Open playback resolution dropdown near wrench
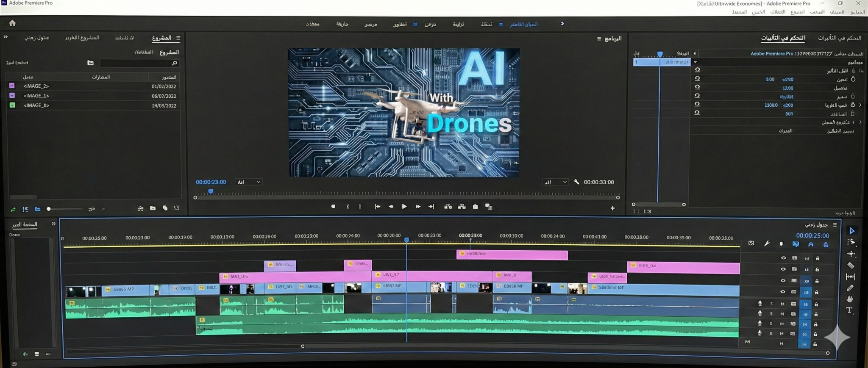The image size is (868, 368). point(555,182)
